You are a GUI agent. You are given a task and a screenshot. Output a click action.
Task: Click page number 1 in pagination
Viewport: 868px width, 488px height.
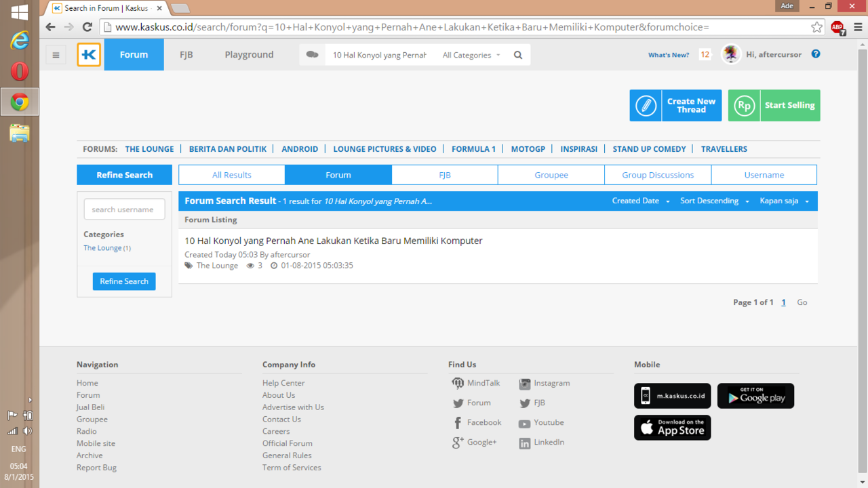point(783,302)
